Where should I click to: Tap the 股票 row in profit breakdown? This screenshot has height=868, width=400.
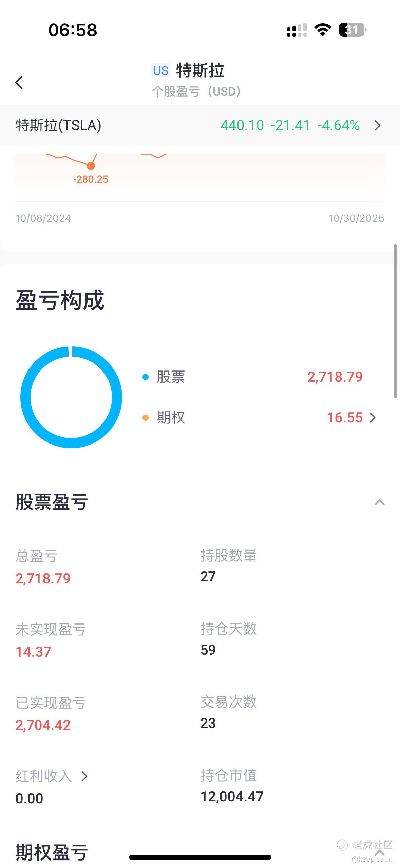pos(252,377)
